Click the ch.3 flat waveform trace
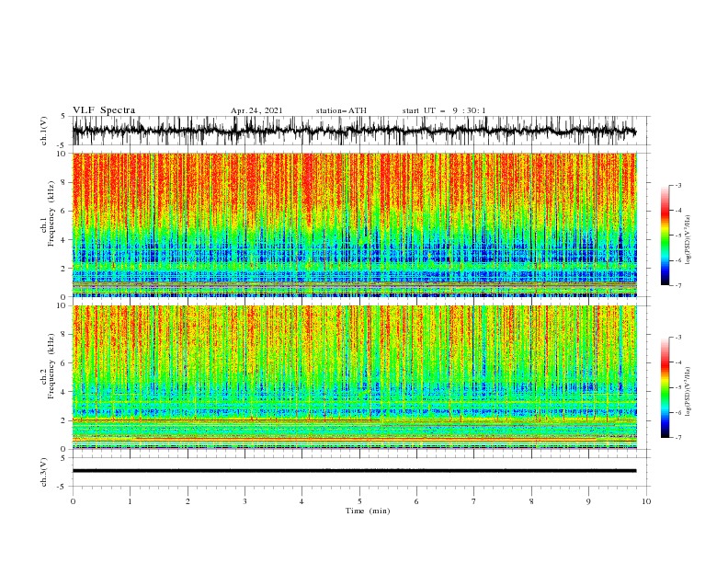The height and width of the screenshot is (563, 728). click(x=354, y=471)
